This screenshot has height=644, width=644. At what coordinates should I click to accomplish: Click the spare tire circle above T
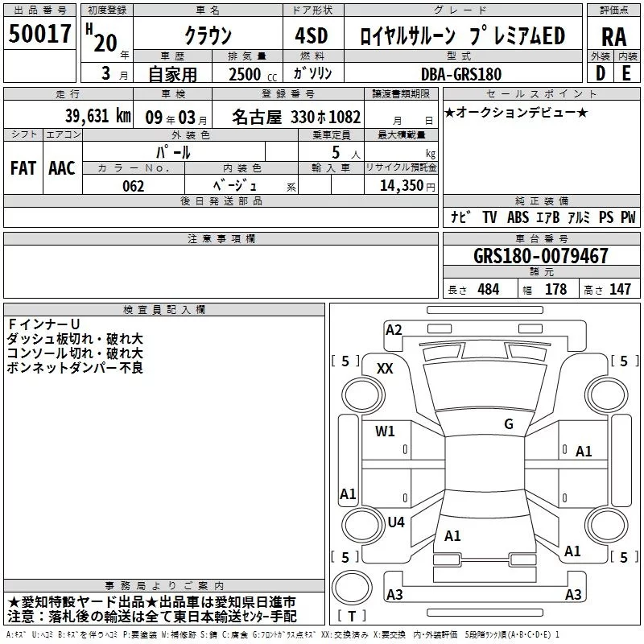pos(352,588)
